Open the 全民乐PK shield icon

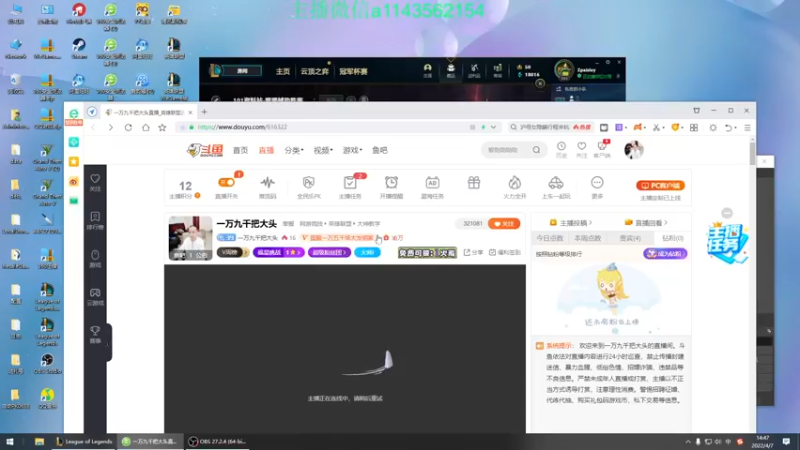tap(309, 183)
